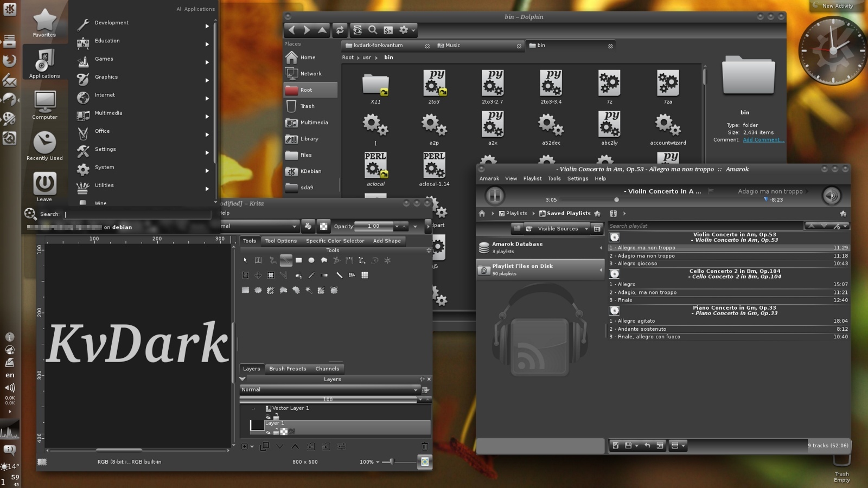
Task: Select the Polygon tool in Krita toolbox
Action: pos(324,260)
